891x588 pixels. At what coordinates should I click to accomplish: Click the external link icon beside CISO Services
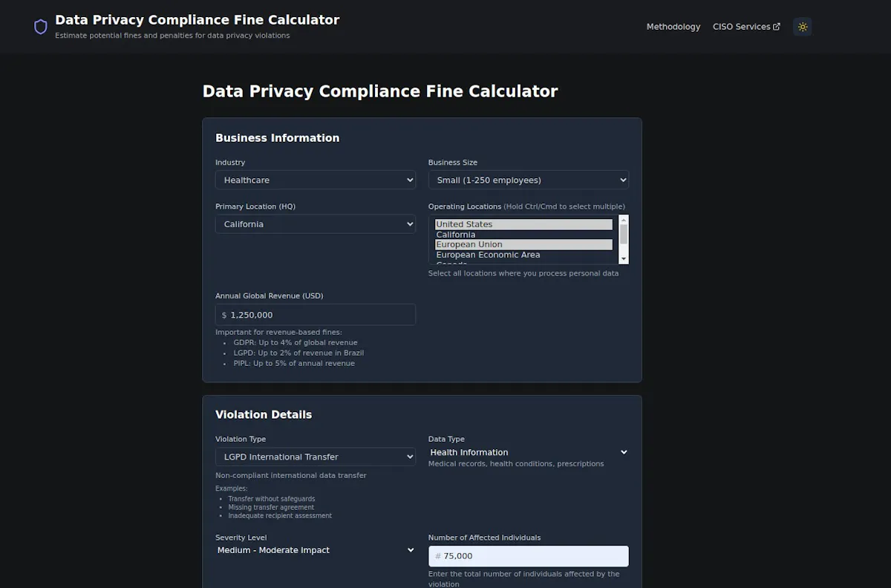(777, 27)
